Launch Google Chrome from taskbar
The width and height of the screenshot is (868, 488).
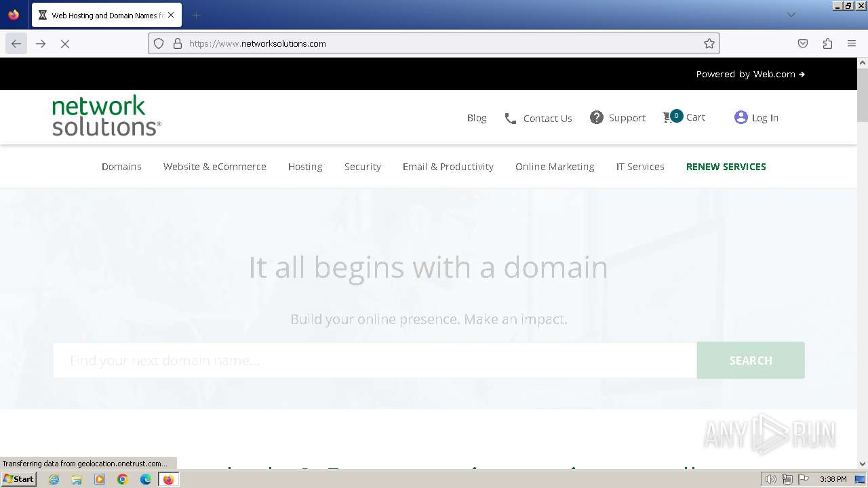click(123, 479)
